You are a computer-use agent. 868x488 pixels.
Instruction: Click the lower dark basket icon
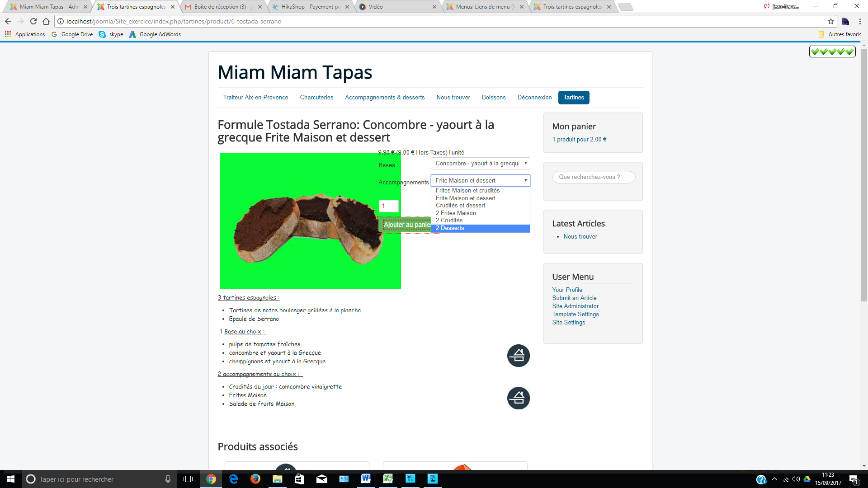click(518, 398)
